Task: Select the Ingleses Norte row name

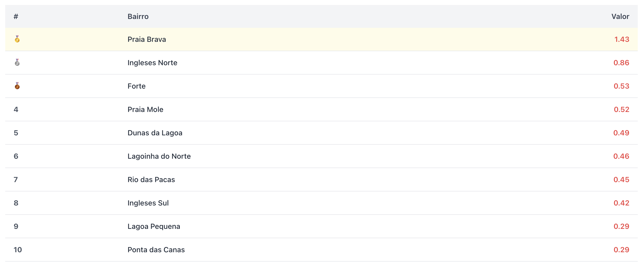Action: point(152,63)
